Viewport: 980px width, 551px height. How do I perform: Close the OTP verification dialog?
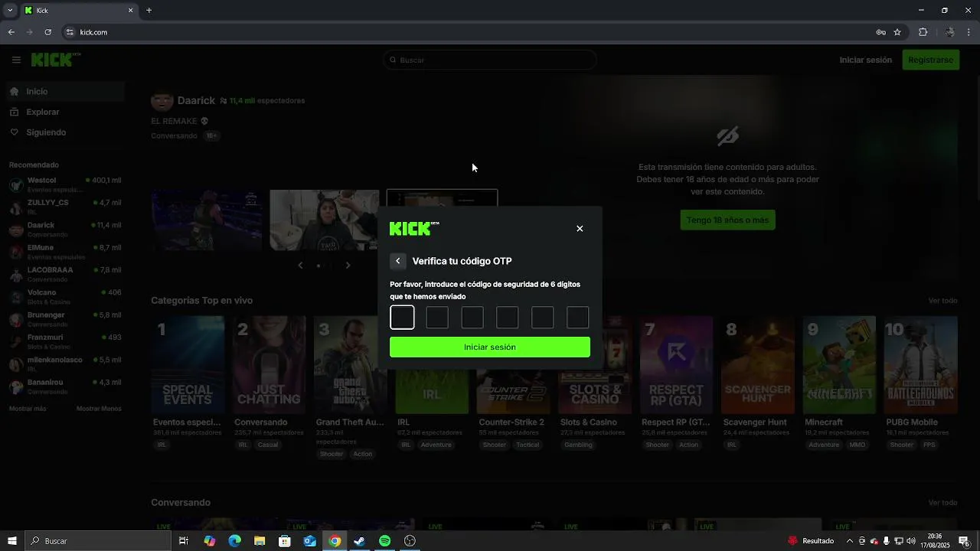pyautogui.click(x=580, y=229)
